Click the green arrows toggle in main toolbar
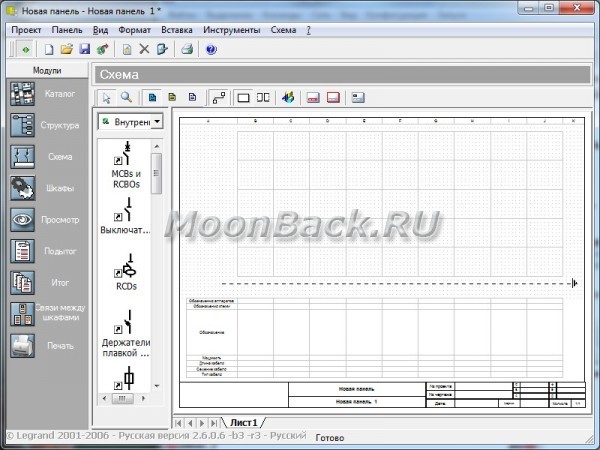This screenshot has width=600, height=450. [x=25, y=49]
